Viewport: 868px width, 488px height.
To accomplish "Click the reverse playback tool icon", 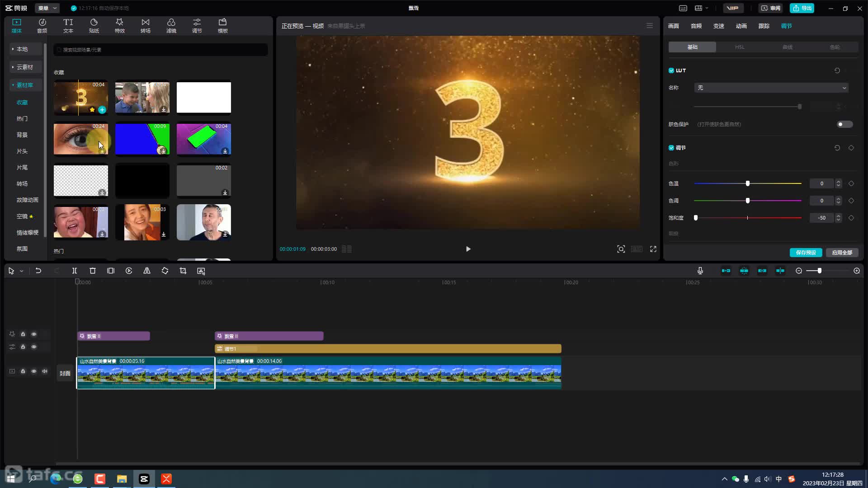I will tap(129, 271).
